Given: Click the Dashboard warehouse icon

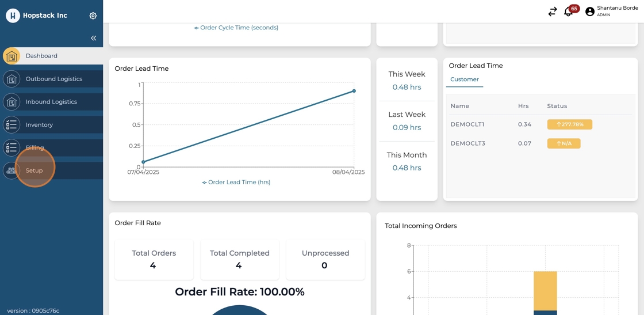Looking at the screenshot, I should pyautogui.click(x=11, y=56).
